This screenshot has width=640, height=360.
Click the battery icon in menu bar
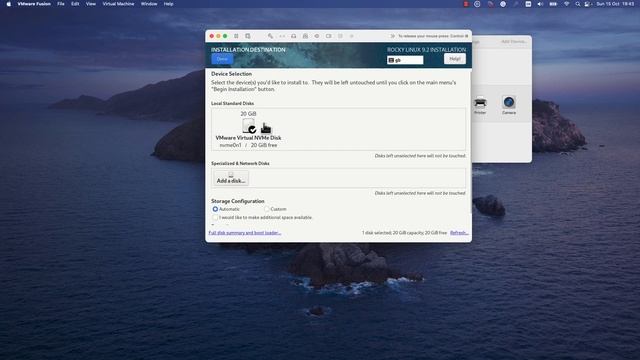point(553,4)
